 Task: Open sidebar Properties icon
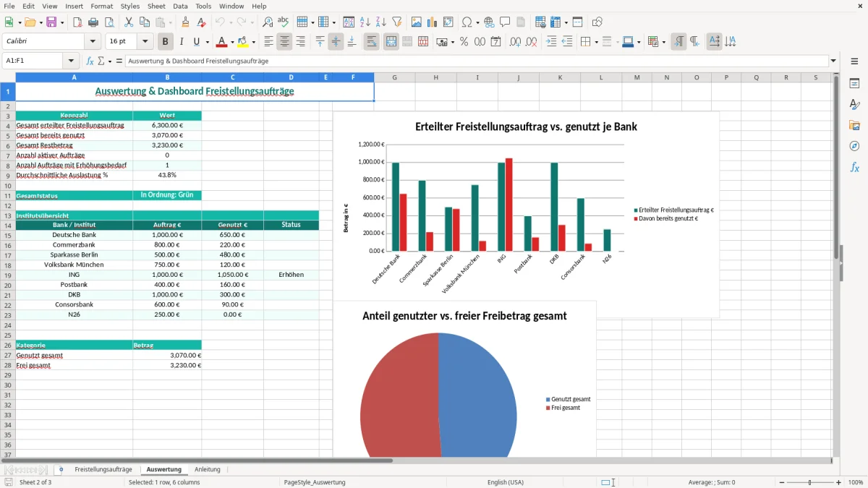click(x=854, y=83)
